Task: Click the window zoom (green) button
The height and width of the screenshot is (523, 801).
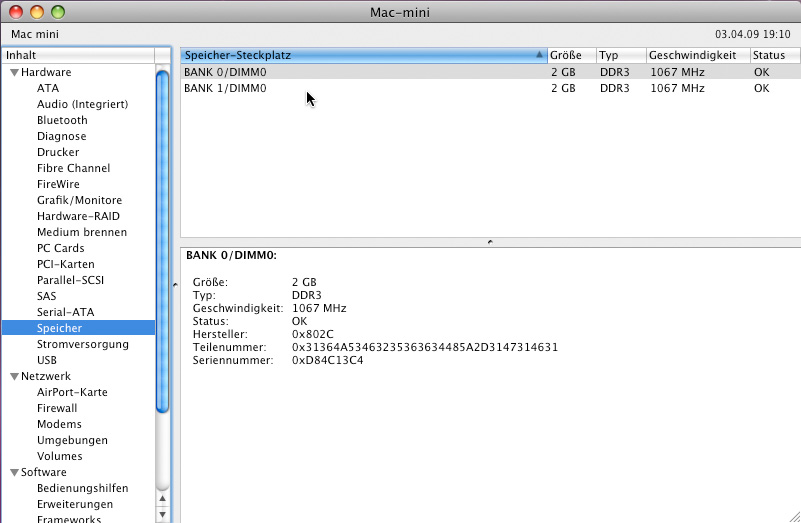Action: tap(58, 12)
